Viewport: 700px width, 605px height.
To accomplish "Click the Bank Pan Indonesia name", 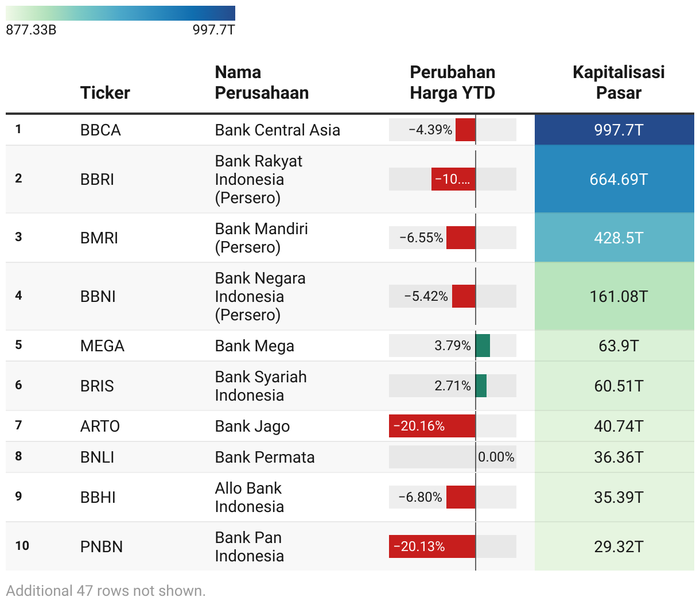I will (250, 547).
